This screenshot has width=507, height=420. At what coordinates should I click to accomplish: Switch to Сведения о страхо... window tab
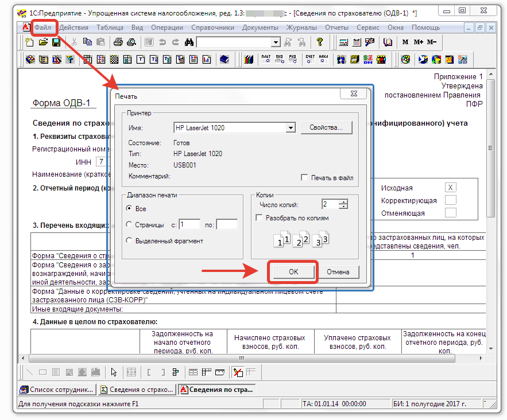pyautogui.click(x=137, y=390)
